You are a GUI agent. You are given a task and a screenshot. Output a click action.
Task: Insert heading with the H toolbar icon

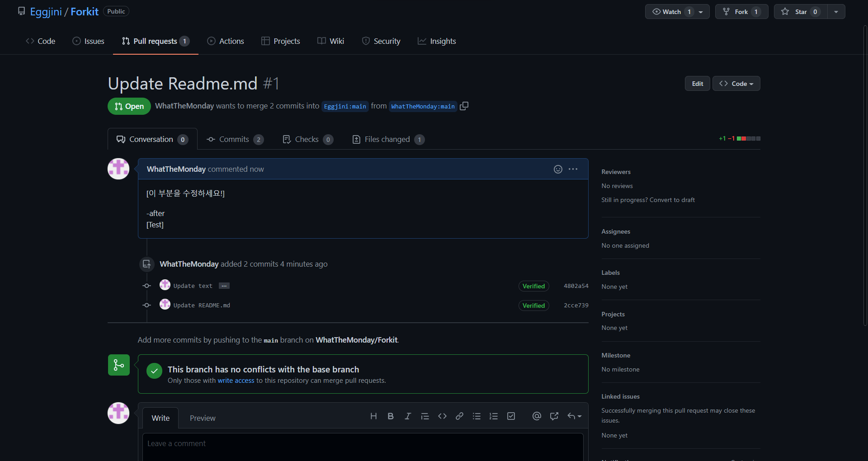tap(373, 416)
